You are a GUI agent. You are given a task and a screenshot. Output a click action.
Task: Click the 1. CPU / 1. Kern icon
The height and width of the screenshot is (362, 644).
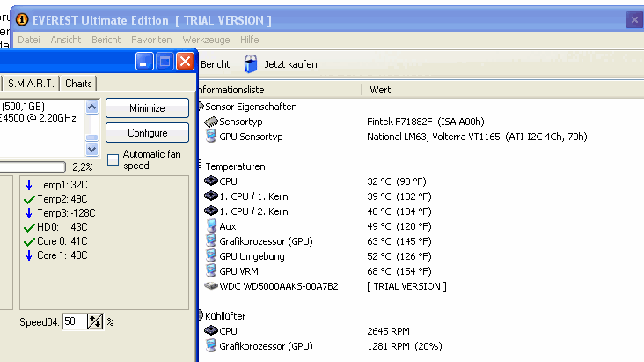[x=211, y=196]
